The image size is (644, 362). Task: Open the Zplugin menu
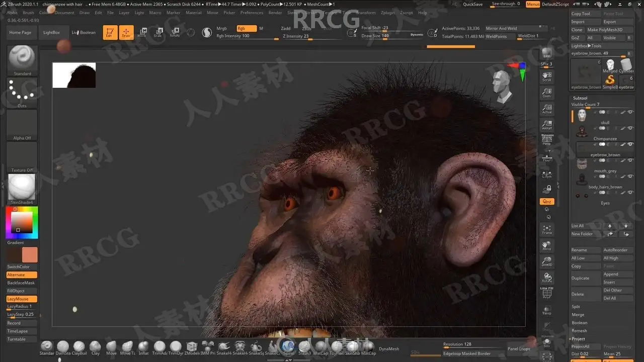pos(388,13)
